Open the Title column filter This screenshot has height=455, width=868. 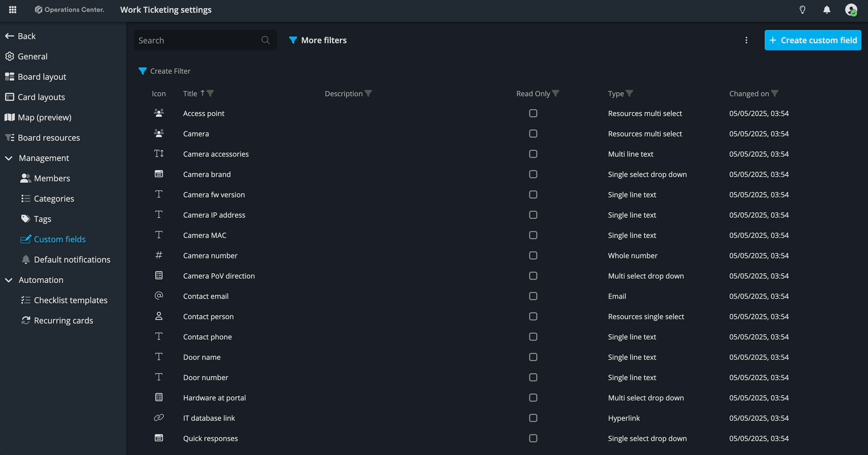(x=211, y=93)
